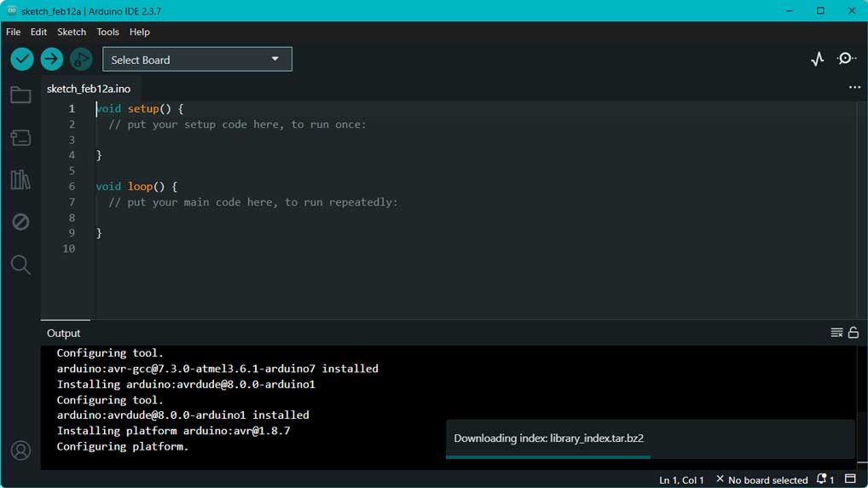The height and width of the screenshot is (488, 868).
Task: Click the avr-gcc installed output line
Action: click(x=217, y=369)
